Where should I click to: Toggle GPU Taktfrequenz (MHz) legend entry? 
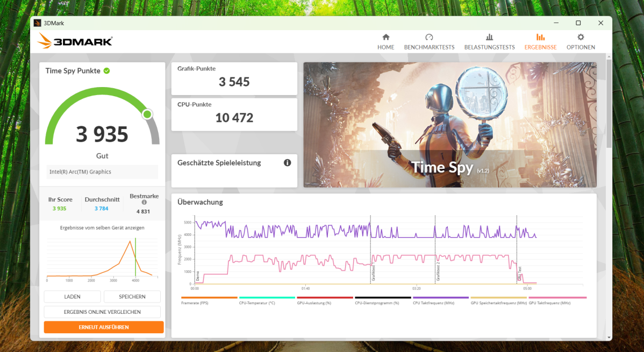(557, 300)
